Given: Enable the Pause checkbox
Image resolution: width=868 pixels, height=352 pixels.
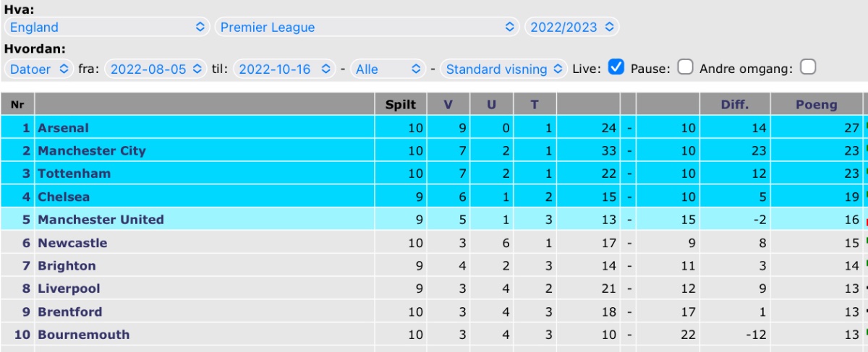Looking at the screenshot, I should coord(686,68).
